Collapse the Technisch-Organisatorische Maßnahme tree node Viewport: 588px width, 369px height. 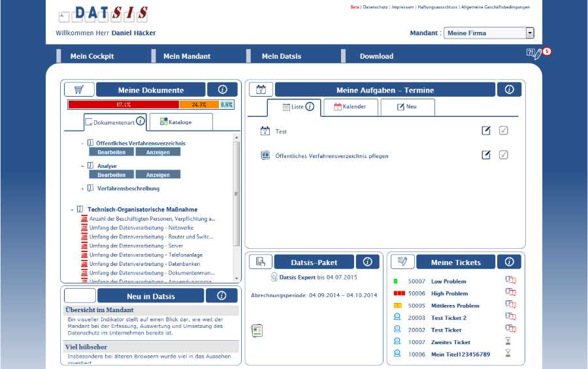72,209
